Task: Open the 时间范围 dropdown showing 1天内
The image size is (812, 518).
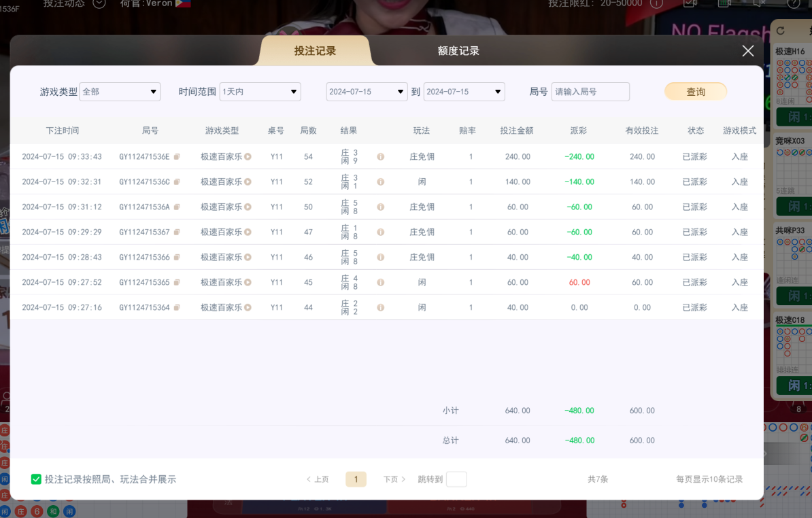Action: coord(260,91)
